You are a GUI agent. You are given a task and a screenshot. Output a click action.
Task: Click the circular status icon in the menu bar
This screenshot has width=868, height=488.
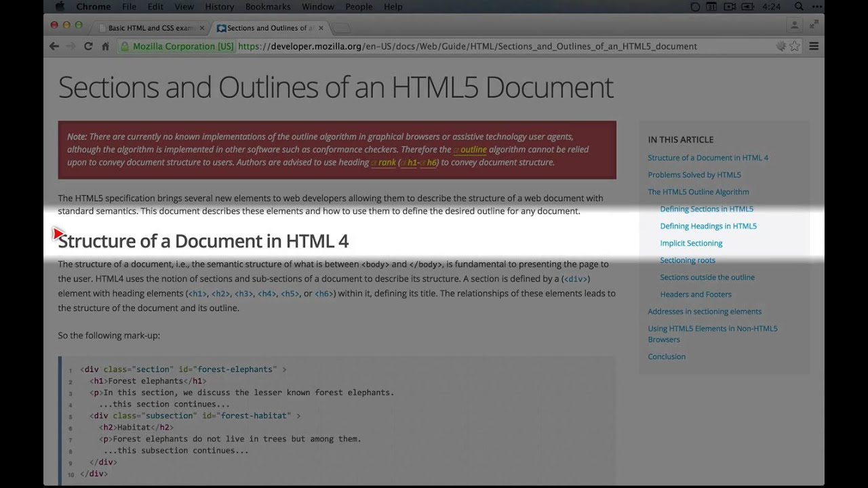pyautogui.click(x=695, y=7)
